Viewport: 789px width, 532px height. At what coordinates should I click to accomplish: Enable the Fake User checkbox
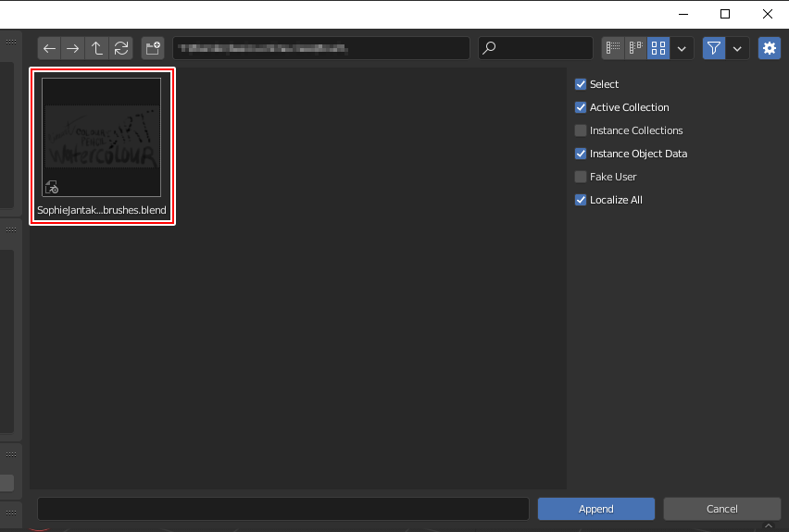point(581,177)
